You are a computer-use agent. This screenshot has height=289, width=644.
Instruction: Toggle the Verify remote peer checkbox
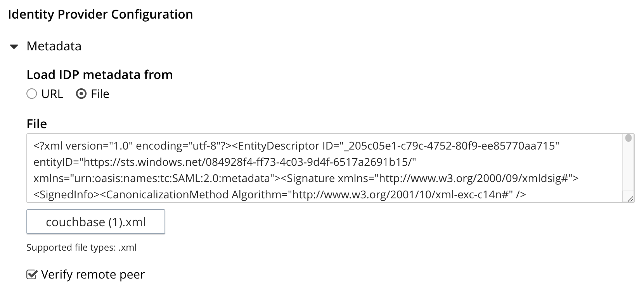(x=31, y=274)
